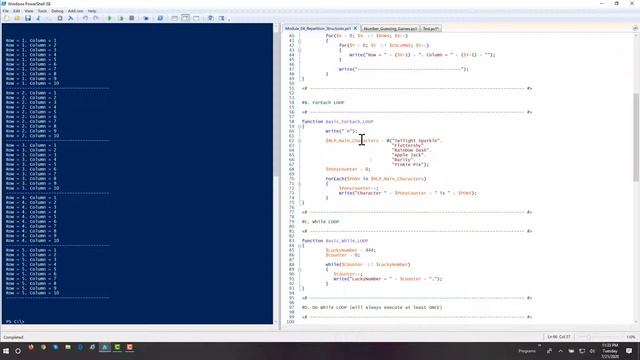Switch to the Number_Guessing_Games.ps1 tab
This screenshot has width=640, height=360.
(390, 29)
